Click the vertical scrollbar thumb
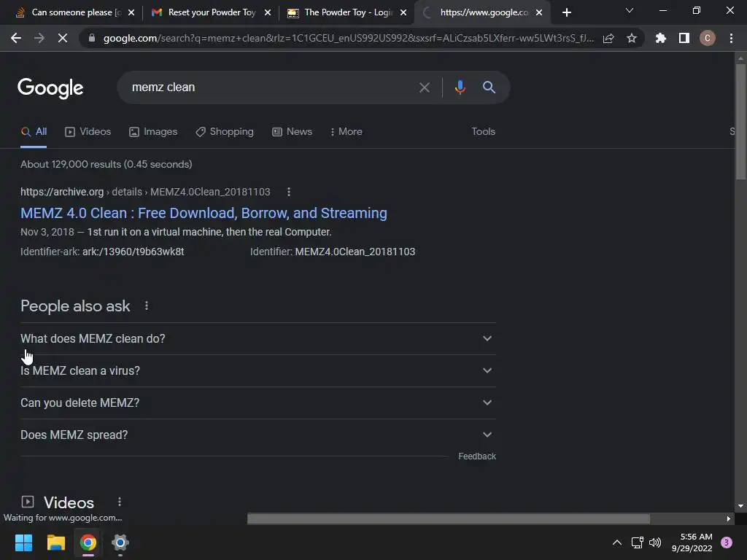 [740, 122]
